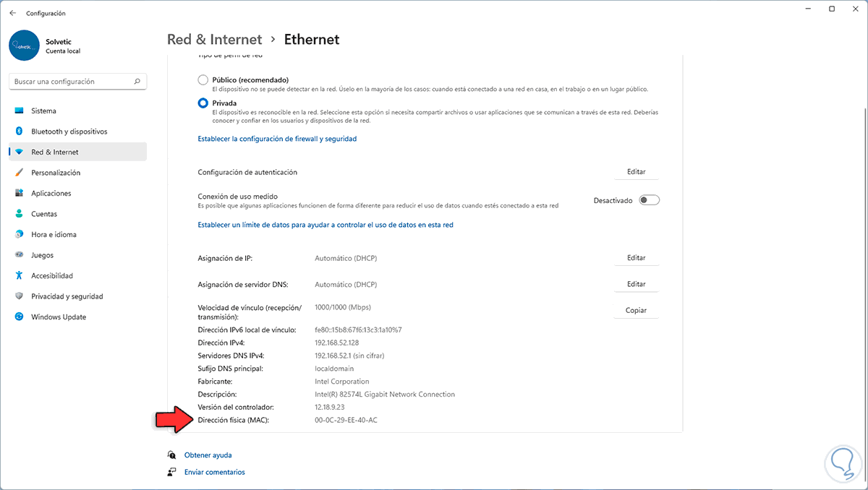Click the search magnifier icon

click(x=137, y=82)
